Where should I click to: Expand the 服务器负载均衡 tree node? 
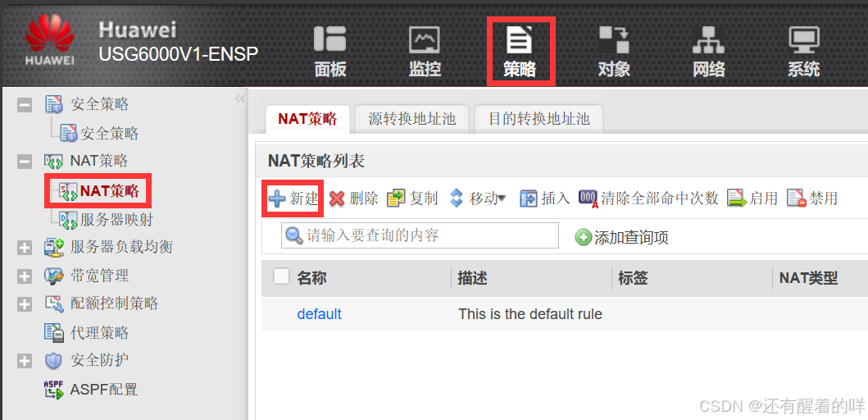25,248
